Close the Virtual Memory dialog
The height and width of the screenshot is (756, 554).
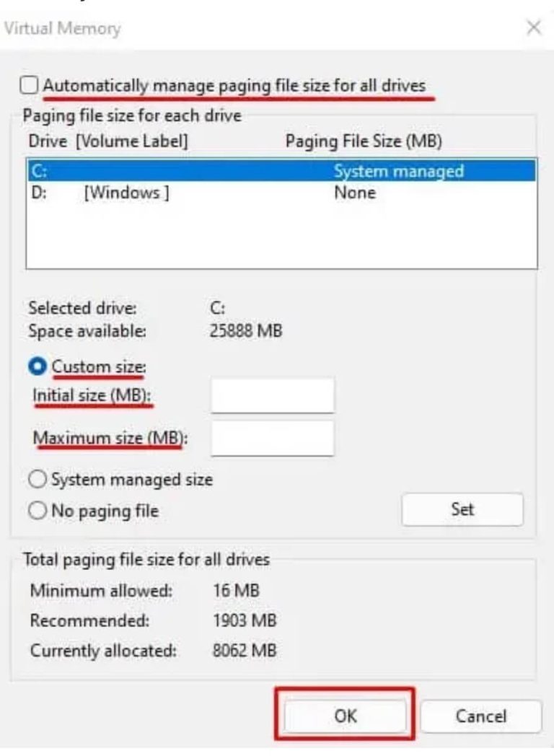point(535,28)
